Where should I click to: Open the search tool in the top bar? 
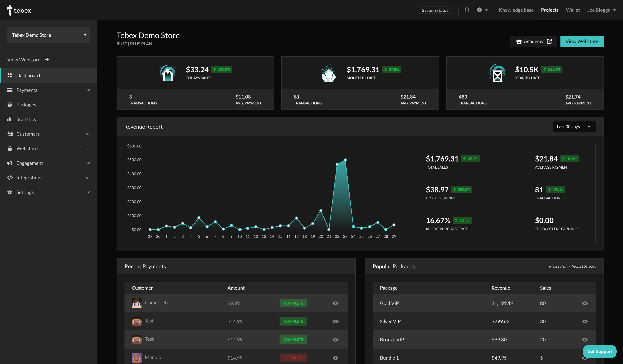click(467, 10)
